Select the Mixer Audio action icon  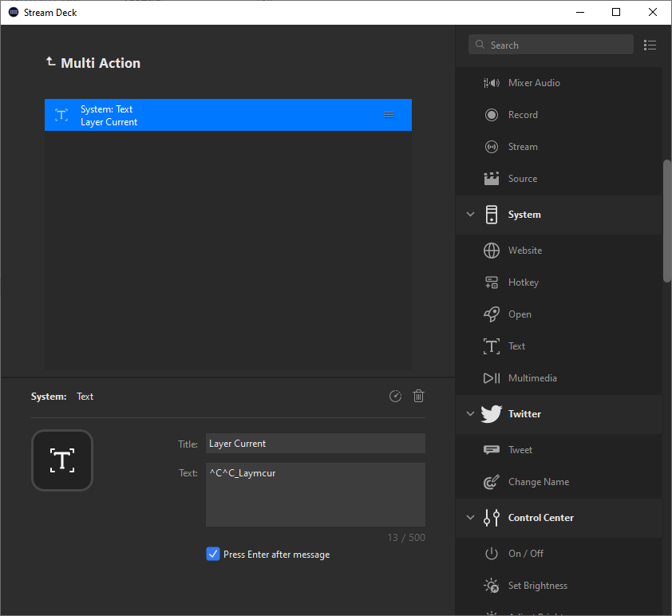pos(491,82)
